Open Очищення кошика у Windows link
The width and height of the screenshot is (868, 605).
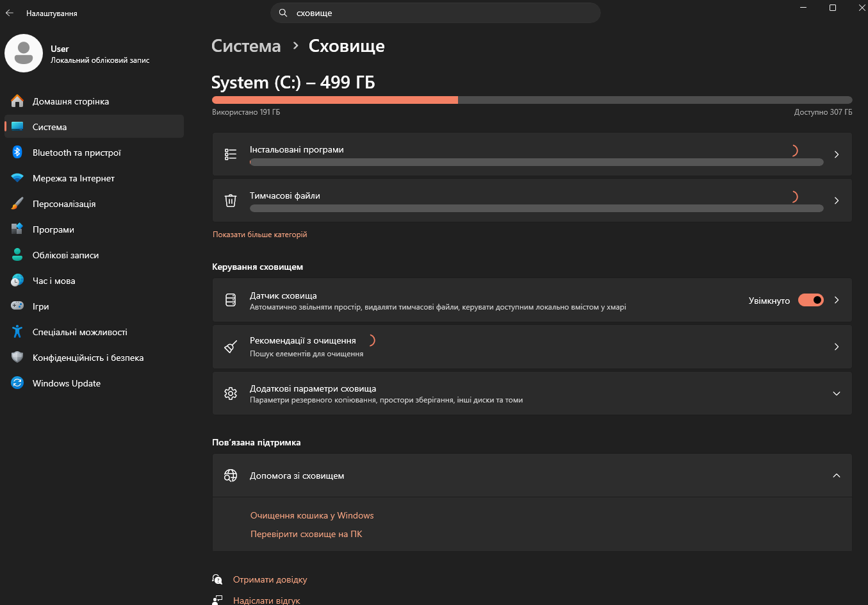312,515
